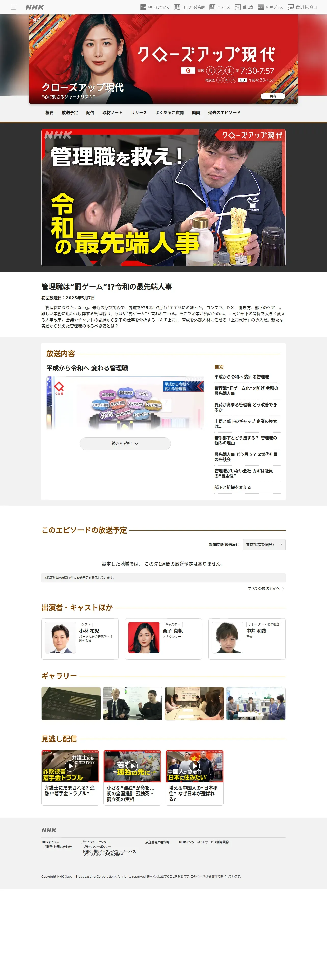Open NHKインターネットサービス利用規約 link

[x=204, y=842]
